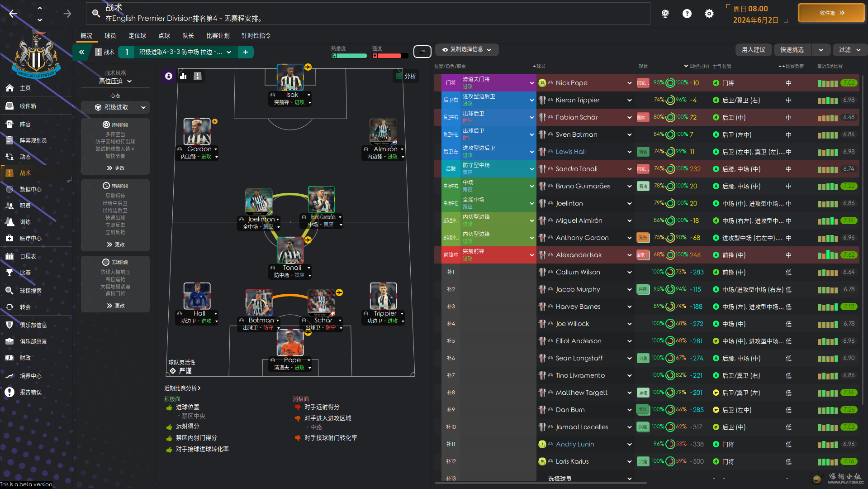Show player faces view on pitch
This screenshot has height=489, width=868.
(169, 76)
